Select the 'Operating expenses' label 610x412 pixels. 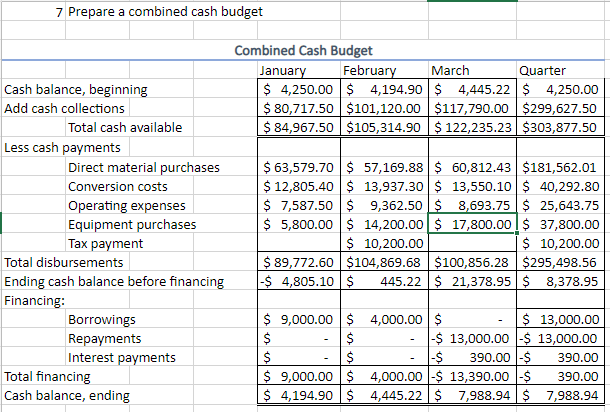tap(127, 206)
